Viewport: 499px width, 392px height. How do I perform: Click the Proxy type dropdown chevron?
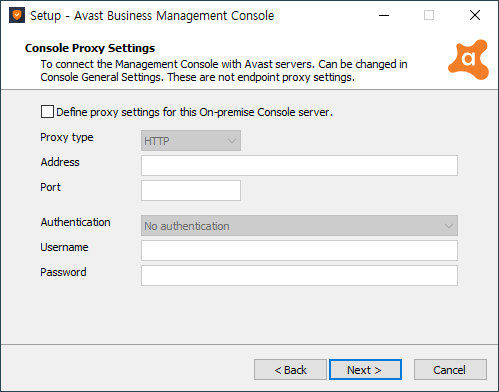[232, 141]
